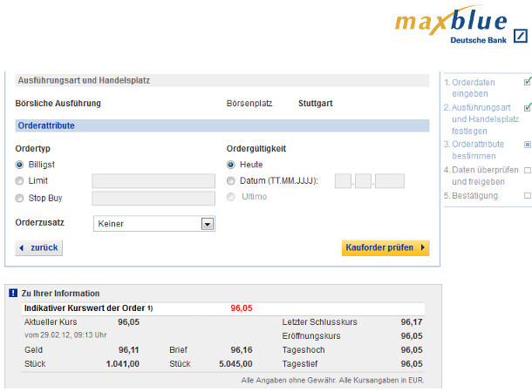Click the status box for Orderattribute bestimmen
The height and width of the screenshot is (392, 532).
(527, 144)
